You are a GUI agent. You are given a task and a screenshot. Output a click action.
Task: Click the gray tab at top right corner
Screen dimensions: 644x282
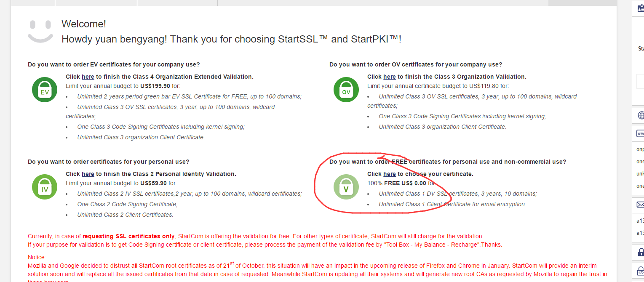[583, 3]
